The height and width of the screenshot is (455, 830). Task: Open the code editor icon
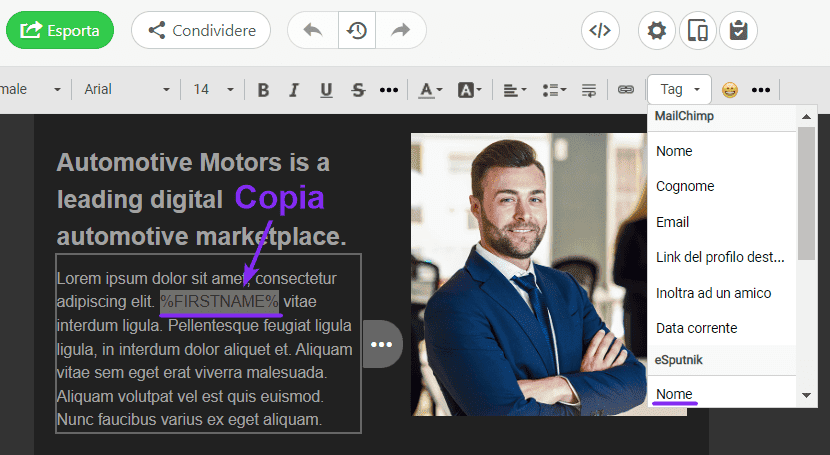[599, 30]
